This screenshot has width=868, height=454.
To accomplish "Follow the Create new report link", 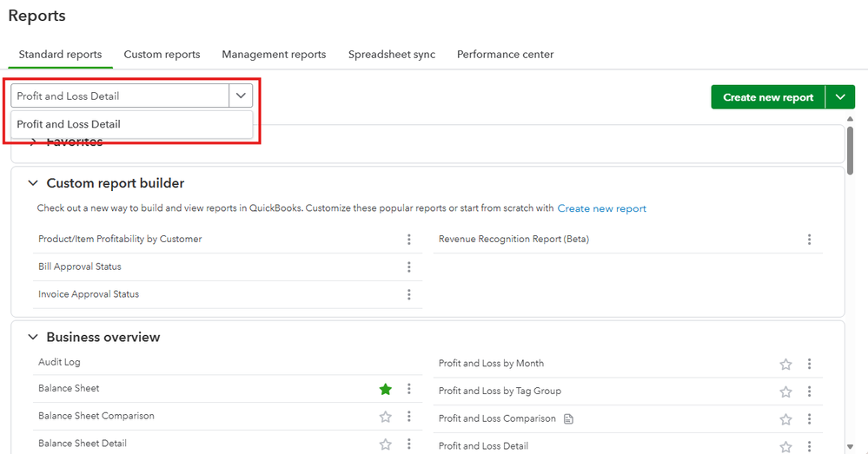I will click(601, 208).
